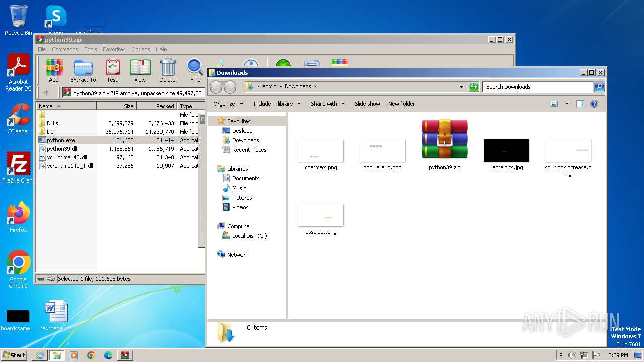
Task: Click the Add button in WinRAR toolbar
Action: (x=54, y=70)
